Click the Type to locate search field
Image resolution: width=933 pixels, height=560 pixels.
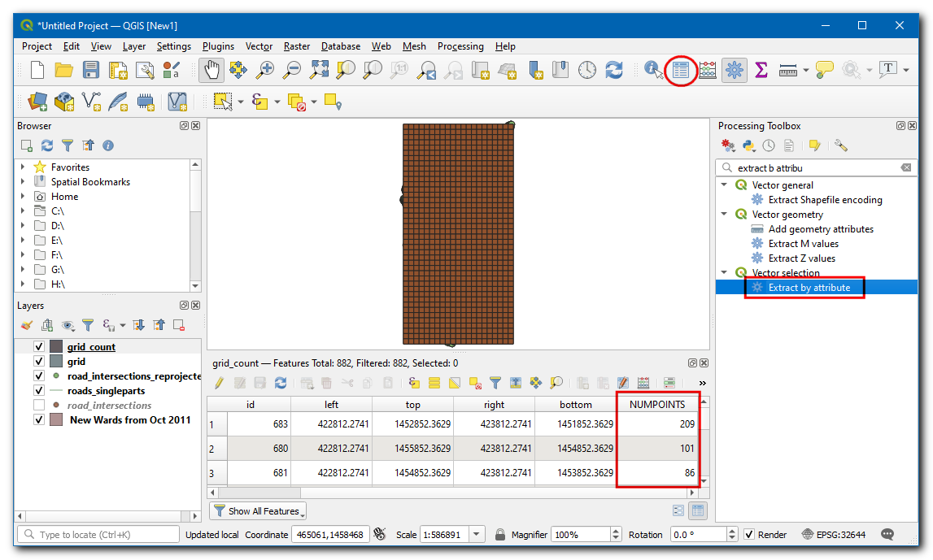(98, 535)
